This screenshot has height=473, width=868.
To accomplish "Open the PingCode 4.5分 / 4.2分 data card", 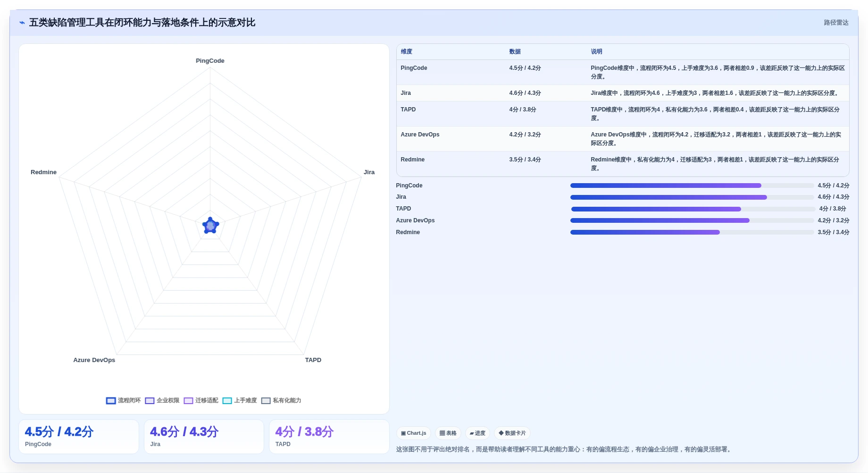I will [x=79, y=437].
